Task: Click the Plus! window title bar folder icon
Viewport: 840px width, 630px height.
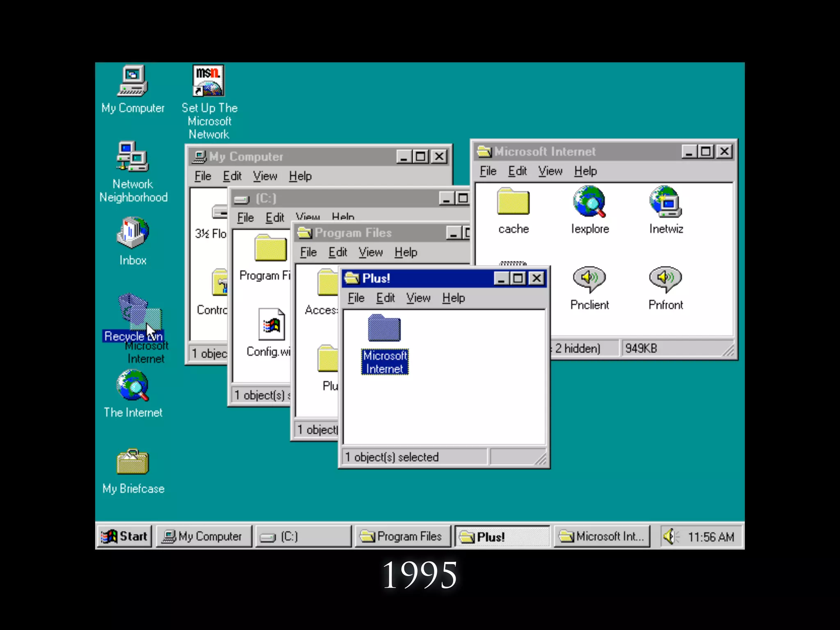Action: [x=352, y=278]
